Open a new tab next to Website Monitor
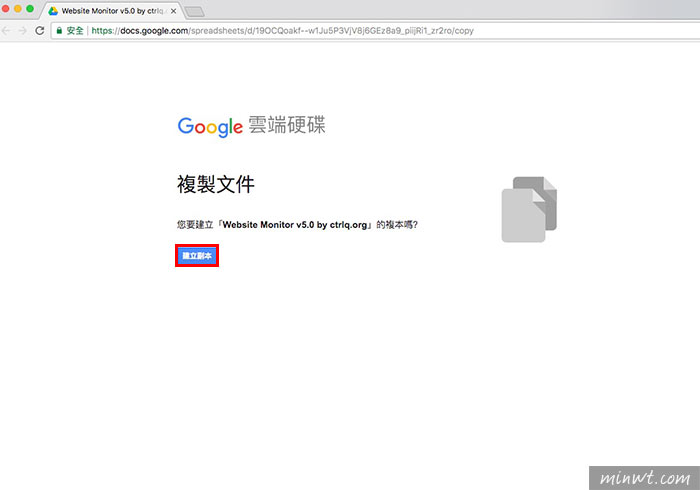This screenshot has height=490, width=700. (195, 12)
